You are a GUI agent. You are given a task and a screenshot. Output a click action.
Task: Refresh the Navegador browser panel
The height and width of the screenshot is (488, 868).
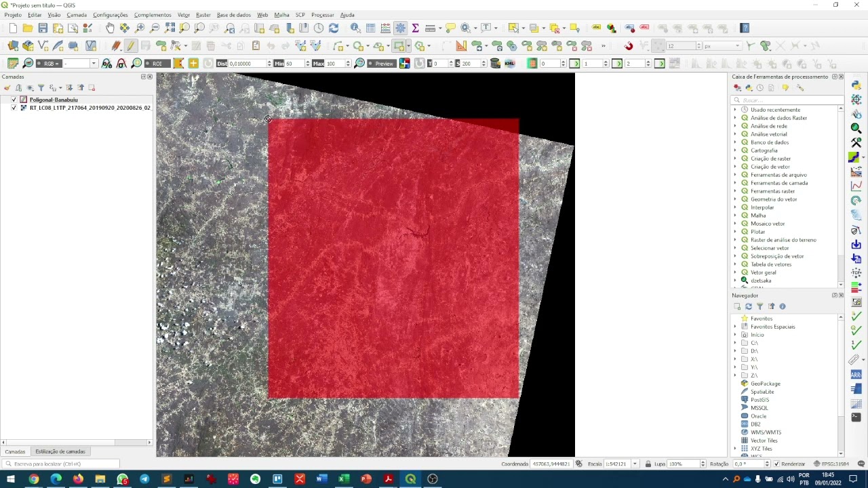tap(749, 306)
